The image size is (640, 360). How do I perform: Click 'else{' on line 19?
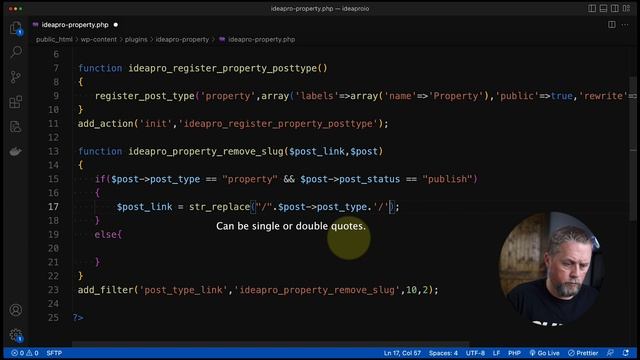pyautogui.click(x=108, y=235)
